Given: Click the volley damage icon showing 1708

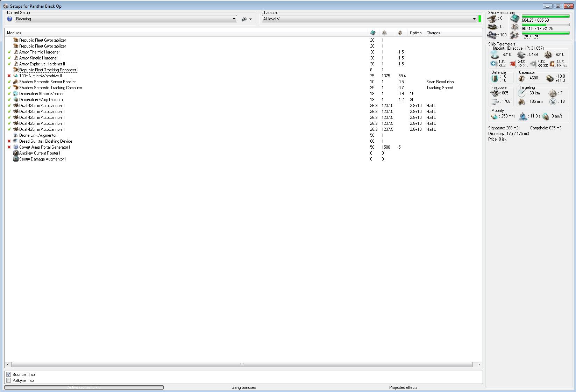Looking at the screenshot, I should point(495,102).
